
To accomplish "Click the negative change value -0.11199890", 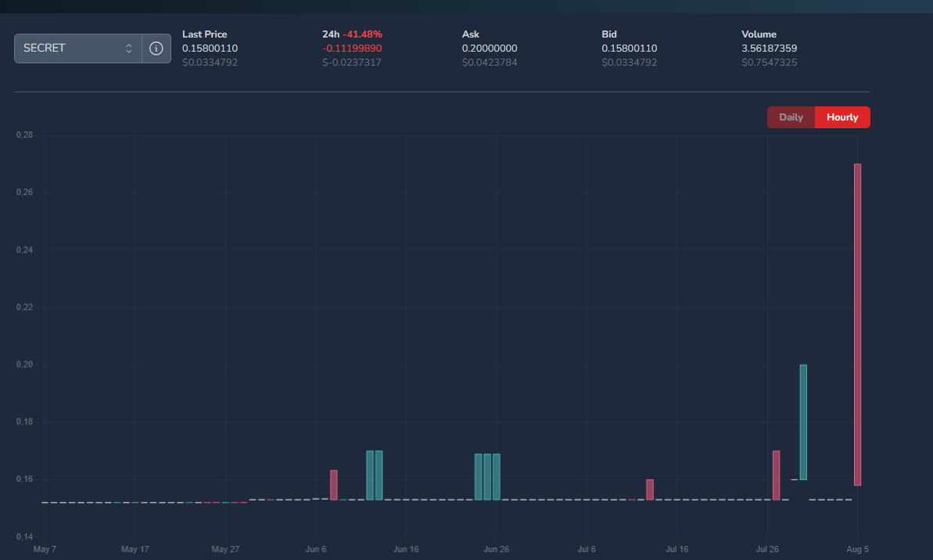I will click(x=352, y=48).
